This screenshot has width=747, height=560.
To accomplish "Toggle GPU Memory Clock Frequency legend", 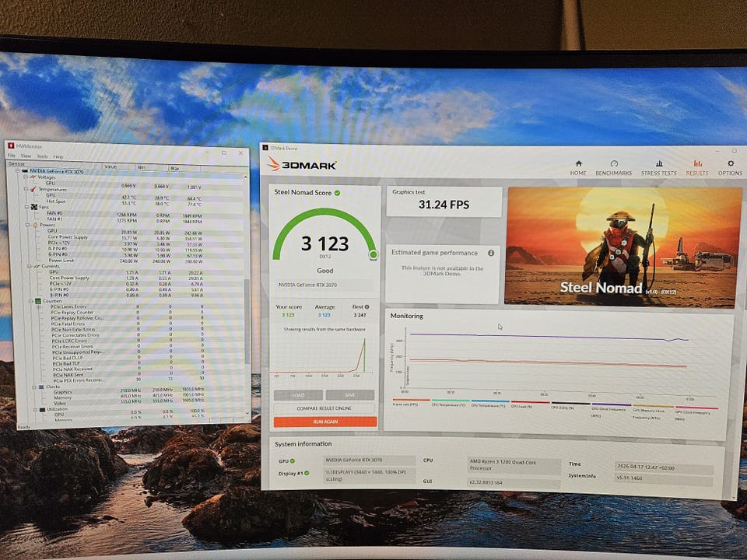I will [x=653, y=411].
